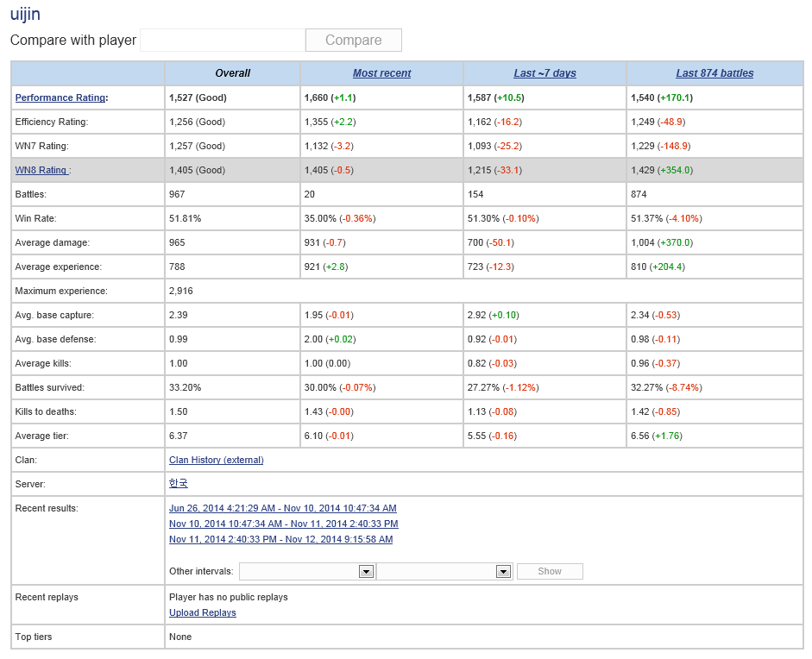Select the Maximum experience value 2,916
812x659 pixels.
[x=180, y=291]
